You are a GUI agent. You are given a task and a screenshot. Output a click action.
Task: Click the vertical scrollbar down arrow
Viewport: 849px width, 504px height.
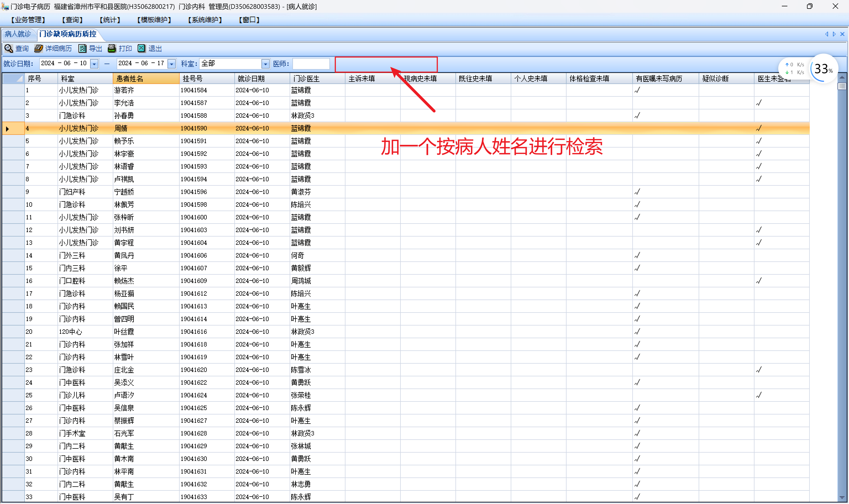pyautogui.click(x=842, y=498)
